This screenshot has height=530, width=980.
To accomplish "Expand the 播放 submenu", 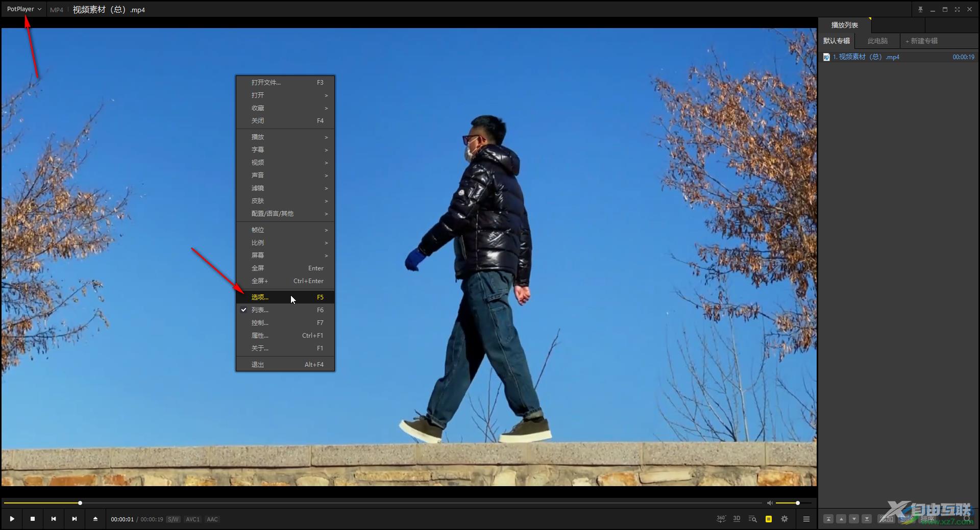I will [x=285, y=137].
